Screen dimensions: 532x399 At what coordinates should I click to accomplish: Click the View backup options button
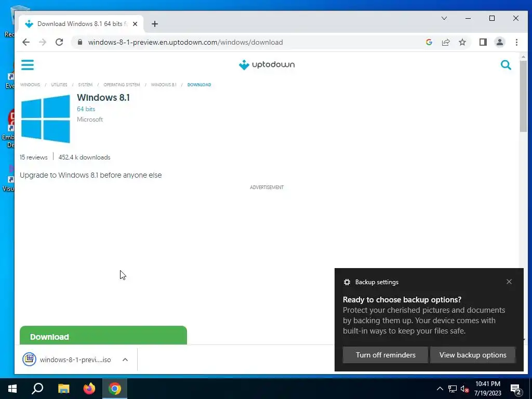473,355
